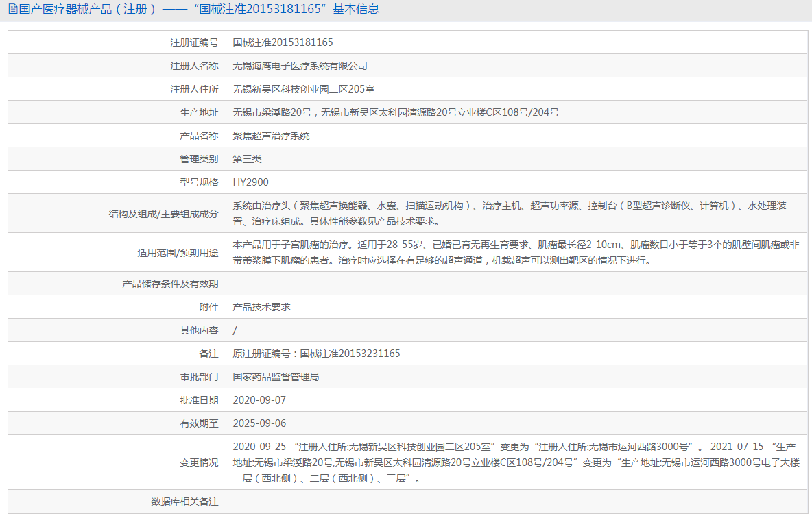Select company name 无锡海鹰电子医疗系统有限公司
Viewport: 812px width, 518px height.
tap(300, 66)
